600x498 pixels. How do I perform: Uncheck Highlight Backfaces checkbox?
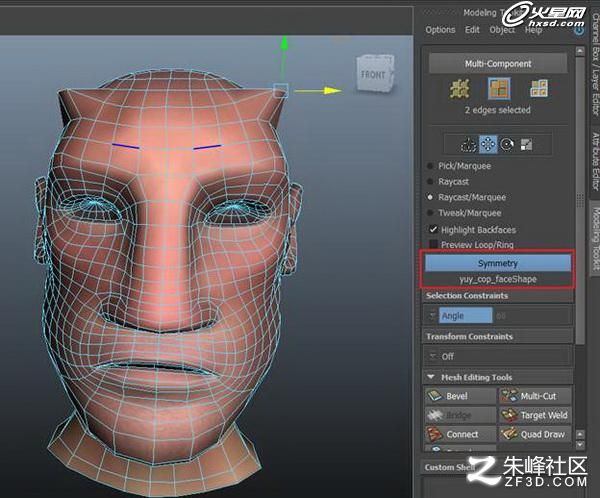(433, 230)
